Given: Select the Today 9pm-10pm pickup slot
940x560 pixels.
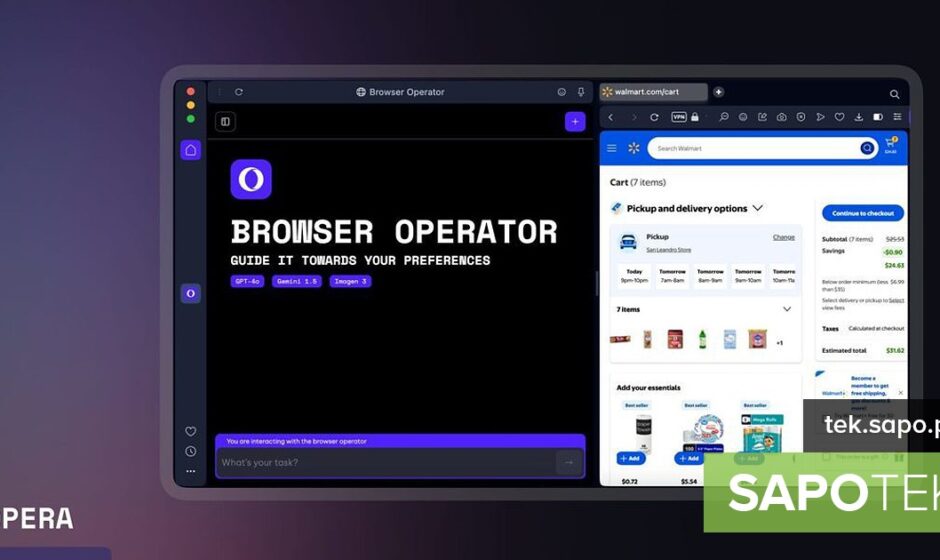Looking at the screenshot, I should [x=634, y=276].
